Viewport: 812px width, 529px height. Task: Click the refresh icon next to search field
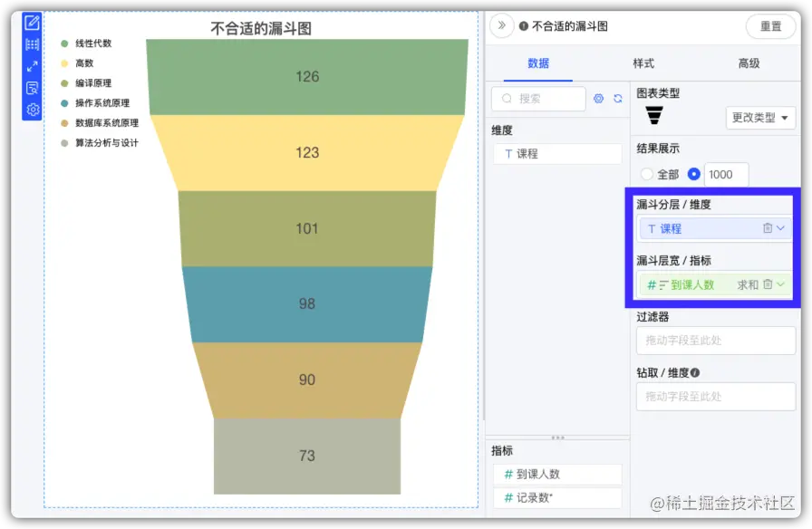[619, 97]
